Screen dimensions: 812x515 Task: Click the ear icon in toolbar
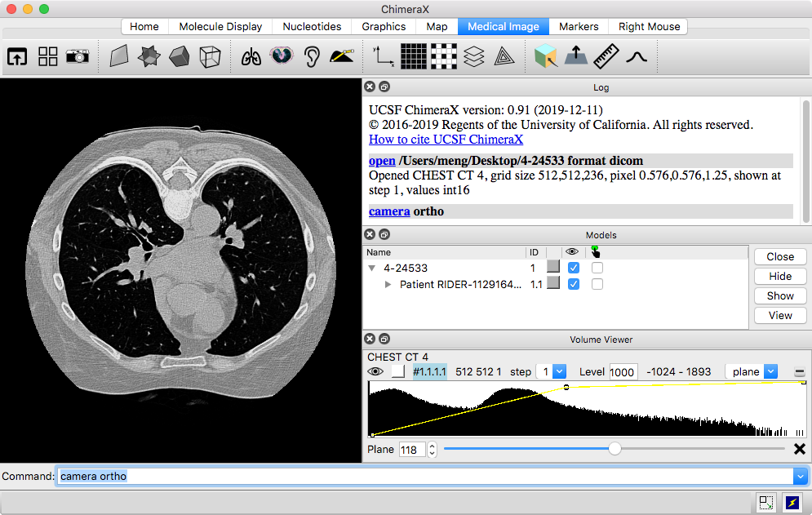[x=312, y=56]
